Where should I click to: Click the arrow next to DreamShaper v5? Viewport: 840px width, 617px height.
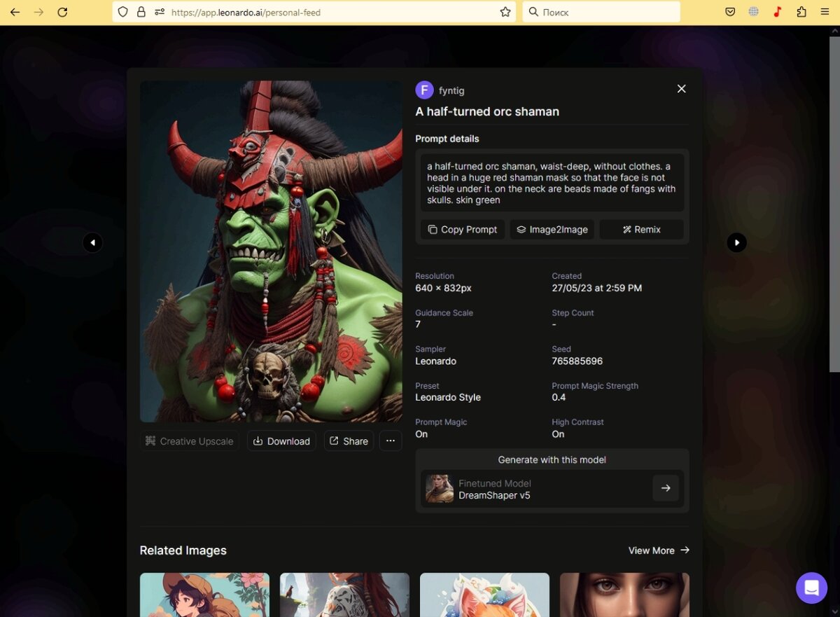666,488
